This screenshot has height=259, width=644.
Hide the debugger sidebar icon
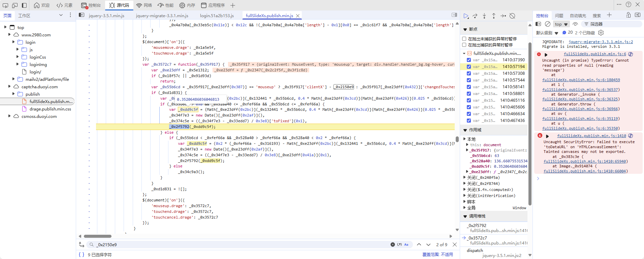454,15
